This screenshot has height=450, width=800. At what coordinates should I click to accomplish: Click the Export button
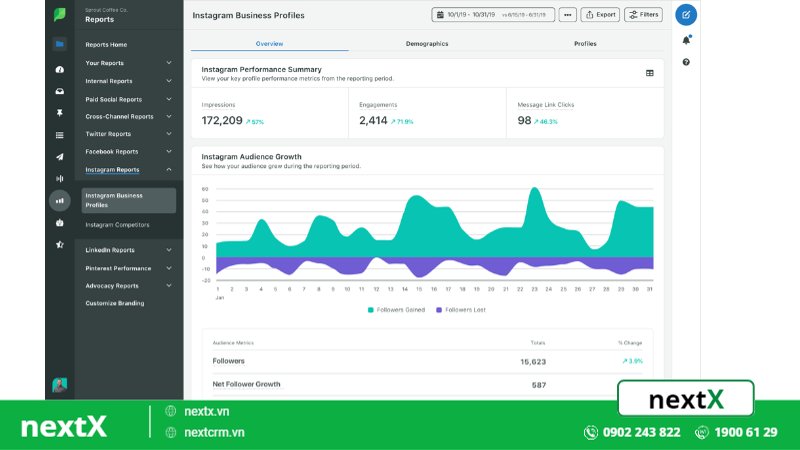click(600, 15)
